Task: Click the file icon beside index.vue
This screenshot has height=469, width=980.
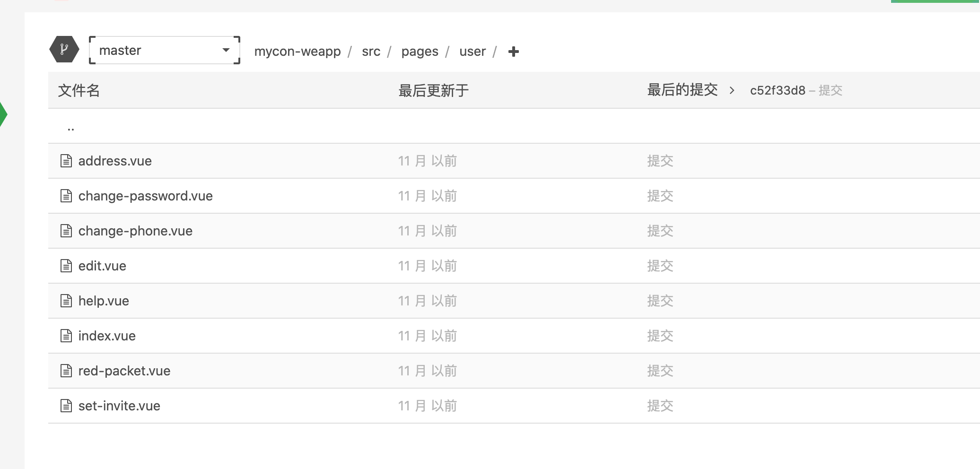Action: [x=66, y=336]
